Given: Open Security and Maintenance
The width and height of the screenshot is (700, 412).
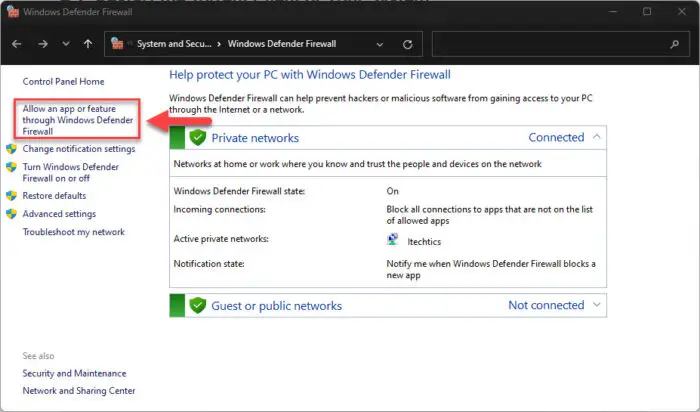Looking at the screenshot, I should click(x=75, y=373).
